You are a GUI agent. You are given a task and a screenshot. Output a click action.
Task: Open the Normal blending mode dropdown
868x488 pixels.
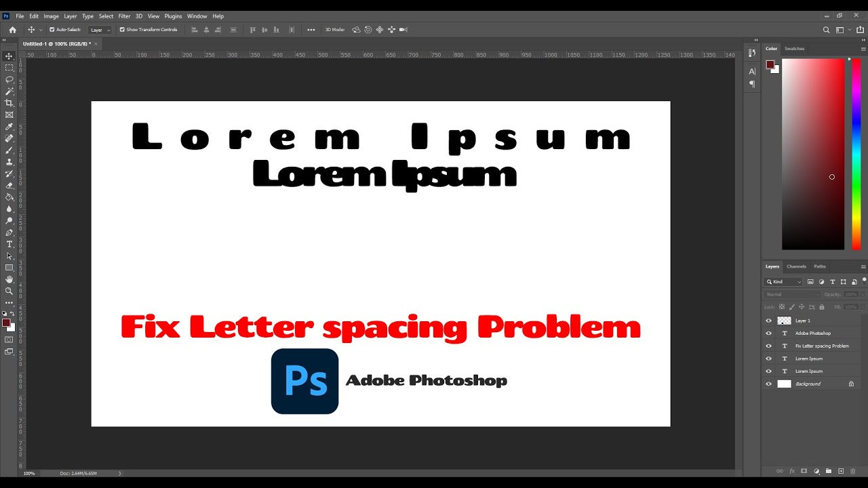coord(791,295)
